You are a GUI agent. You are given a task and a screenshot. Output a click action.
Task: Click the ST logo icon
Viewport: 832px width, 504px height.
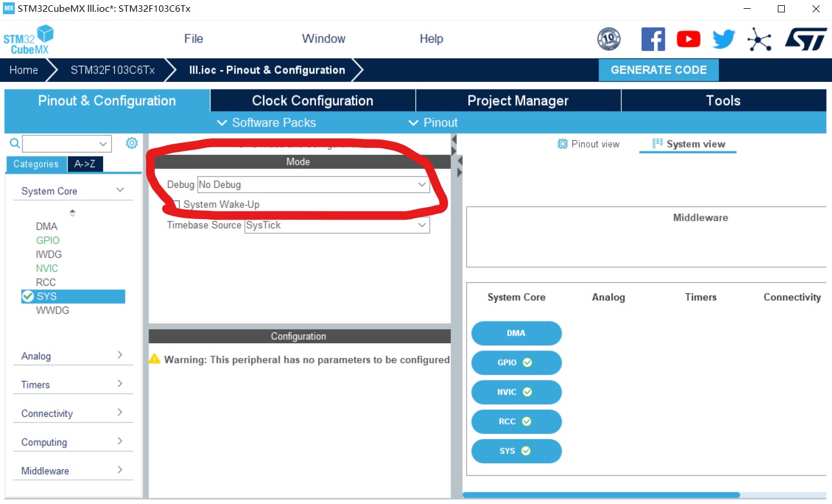[805, 39]
